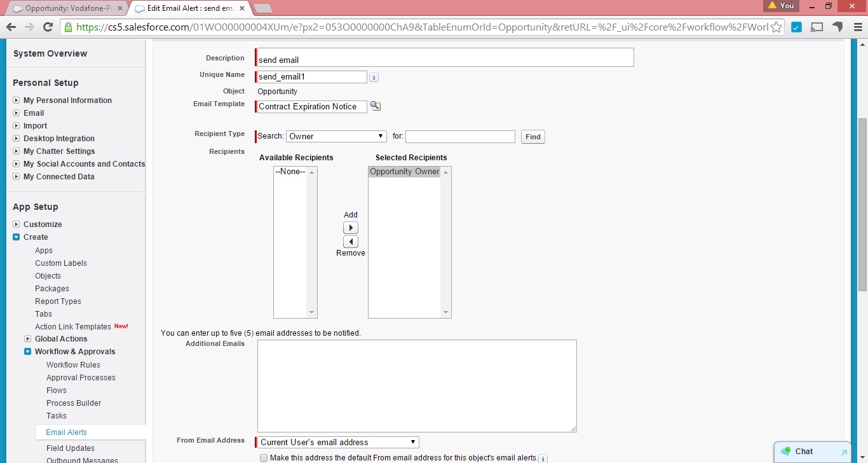Click into the Additional Emails text area

pos(417,386)
